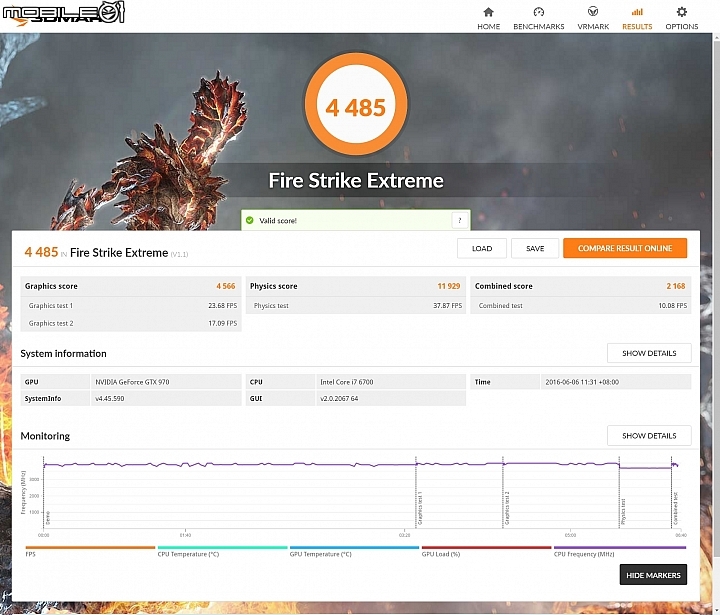Click Intel Core i7 6700 value
Viewport: 720px width, 615px height.
[x=347, y=382]
